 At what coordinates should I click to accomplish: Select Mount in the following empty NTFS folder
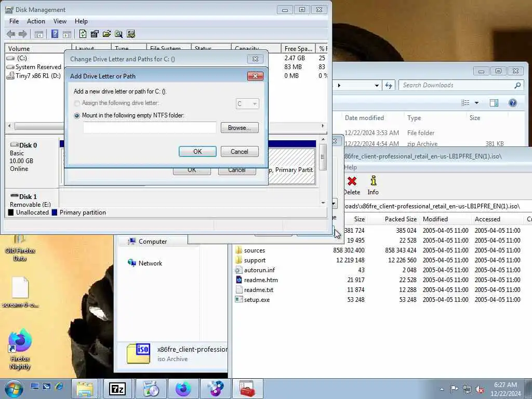pyautogui.click(x=77, y=116)
